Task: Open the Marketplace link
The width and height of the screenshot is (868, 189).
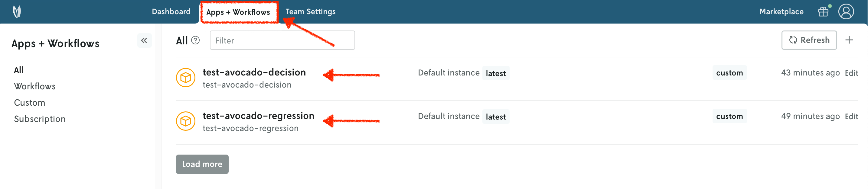Action: tap(781, 12)
